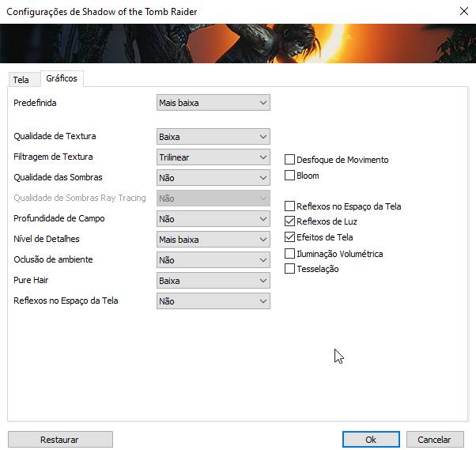476x450 pixels.
Task: Uncheck Reflexos de Luz
Action: [x=290, y=221]
